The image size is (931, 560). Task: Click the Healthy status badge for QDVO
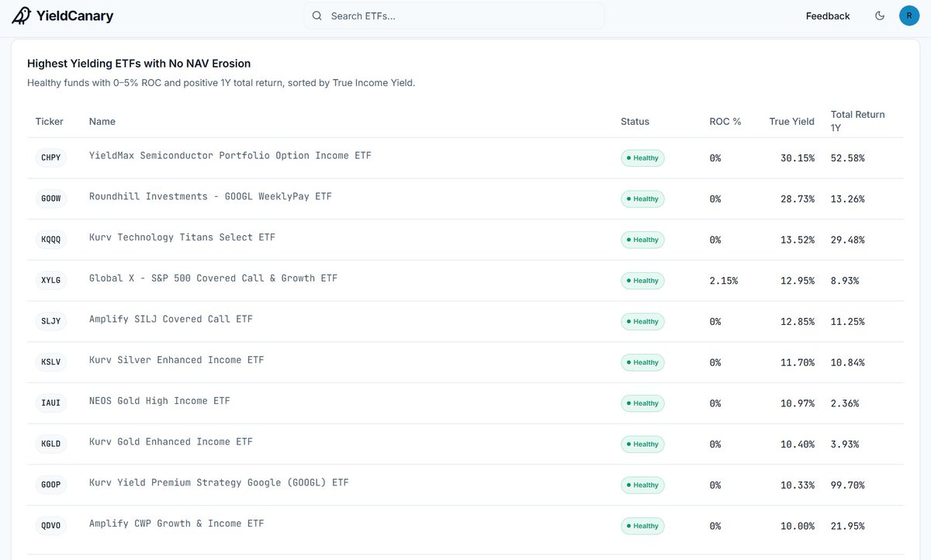click(x=642, y=526)
